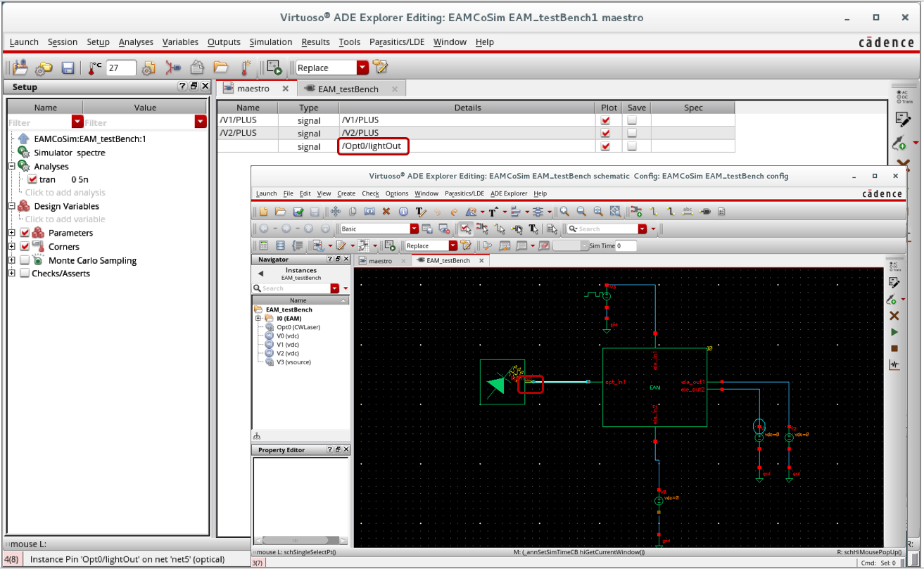Click the back arrow in Navigator Instances header
The height and width of the screenshot is (569, 924).
pos(260,274)
